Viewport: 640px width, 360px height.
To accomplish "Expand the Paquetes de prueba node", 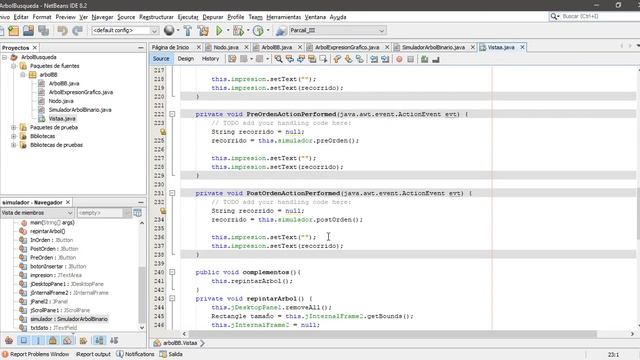I will pos(13,127).
